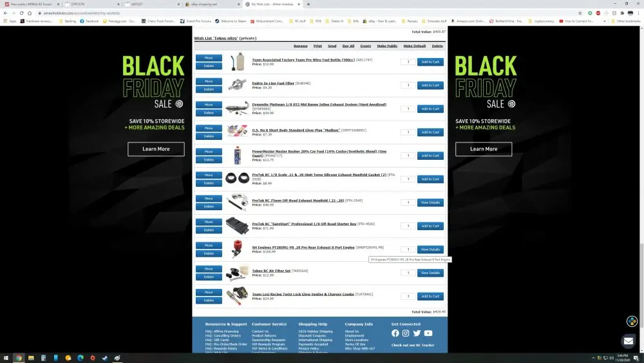Bookmark this page with the star icon
Image resolution: width=644 pixels, height=363 pixels.
[x=580, y=13]
